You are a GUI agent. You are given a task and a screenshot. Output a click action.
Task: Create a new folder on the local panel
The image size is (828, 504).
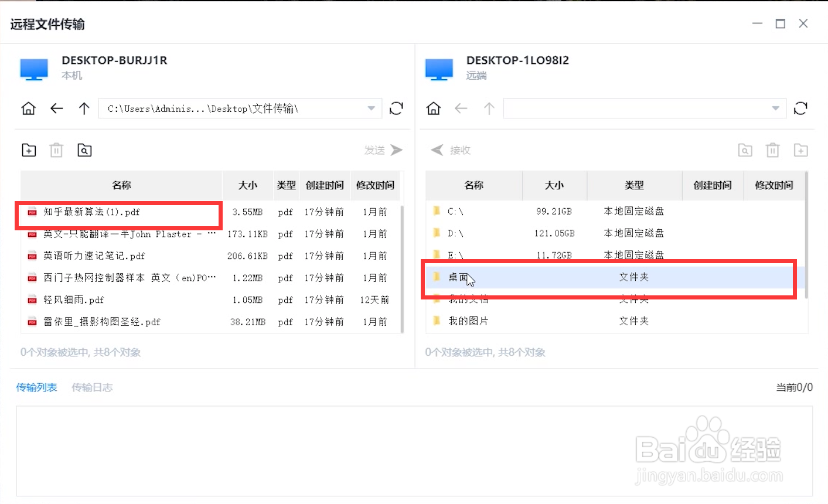28,150
